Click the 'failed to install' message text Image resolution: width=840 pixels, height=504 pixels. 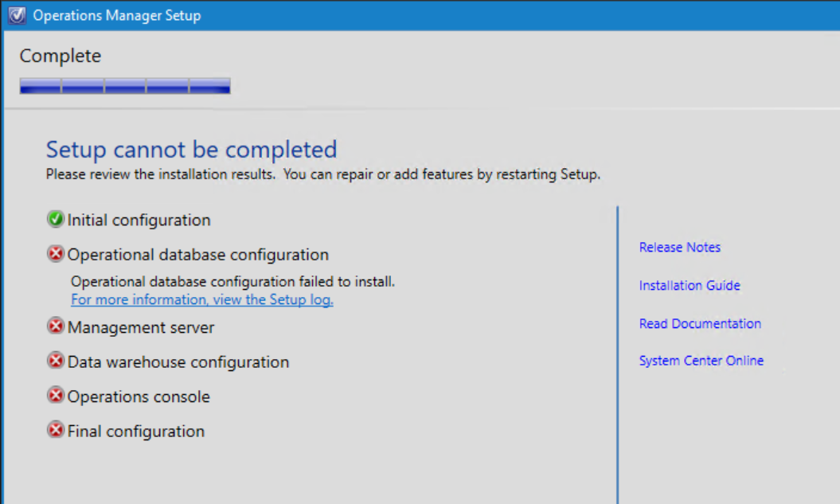pyautogui.click(x=232, y=282)
